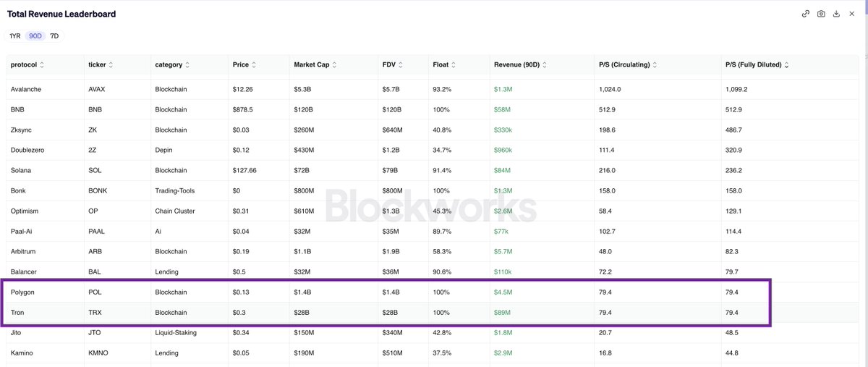This screenshot has height=367, width=868.
Task: Click the $58M revenue value
Action: click(x=502, y=109)
